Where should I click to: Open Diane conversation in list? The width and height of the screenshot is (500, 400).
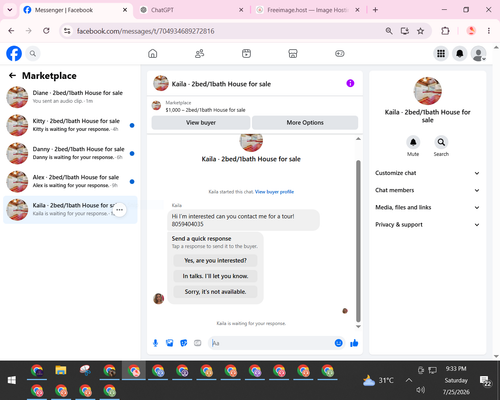click(x=70, y=97)
